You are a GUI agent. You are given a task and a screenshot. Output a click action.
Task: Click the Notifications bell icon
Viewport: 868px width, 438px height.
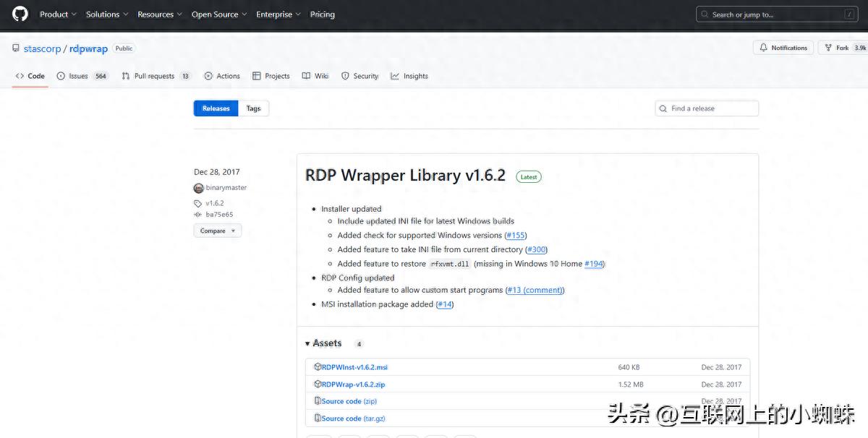763,48
